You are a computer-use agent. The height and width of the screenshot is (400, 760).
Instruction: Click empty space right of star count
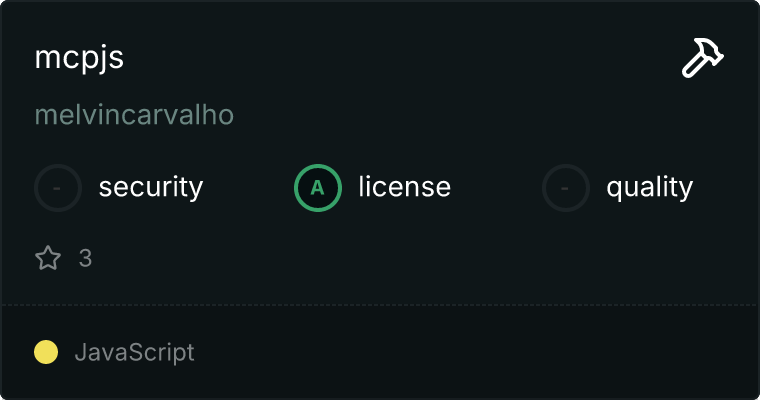pyautogui.click(x=400, y=259)
